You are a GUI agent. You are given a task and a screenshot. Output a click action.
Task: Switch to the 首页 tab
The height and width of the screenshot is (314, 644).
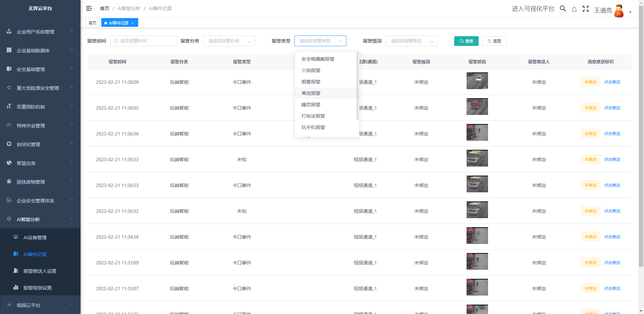point(93,23)
